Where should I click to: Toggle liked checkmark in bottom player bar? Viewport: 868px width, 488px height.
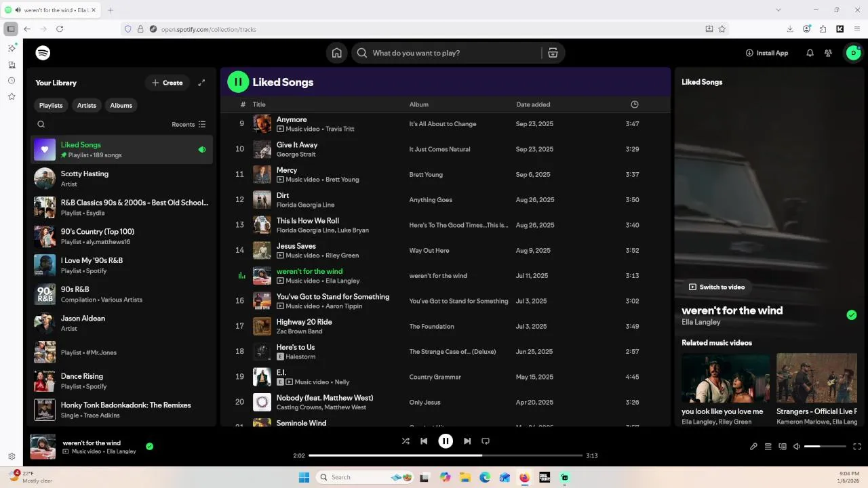point(149,447)
